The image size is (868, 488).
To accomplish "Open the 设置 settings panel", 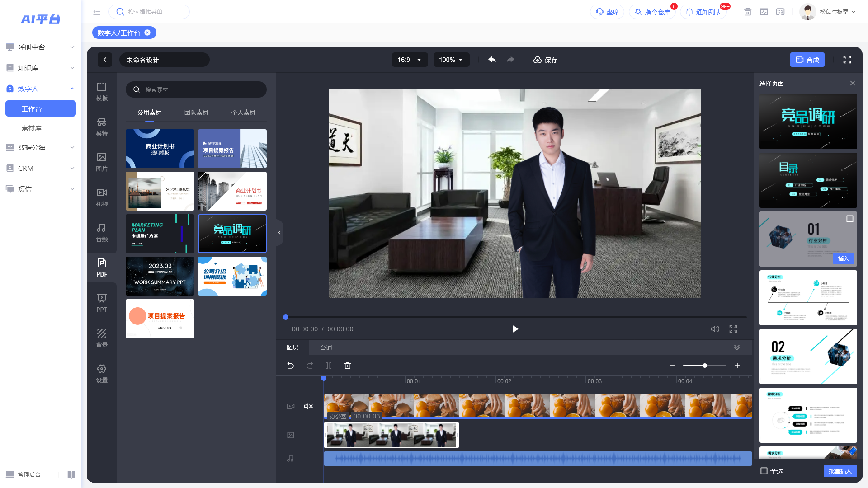I will coord(102,374).
